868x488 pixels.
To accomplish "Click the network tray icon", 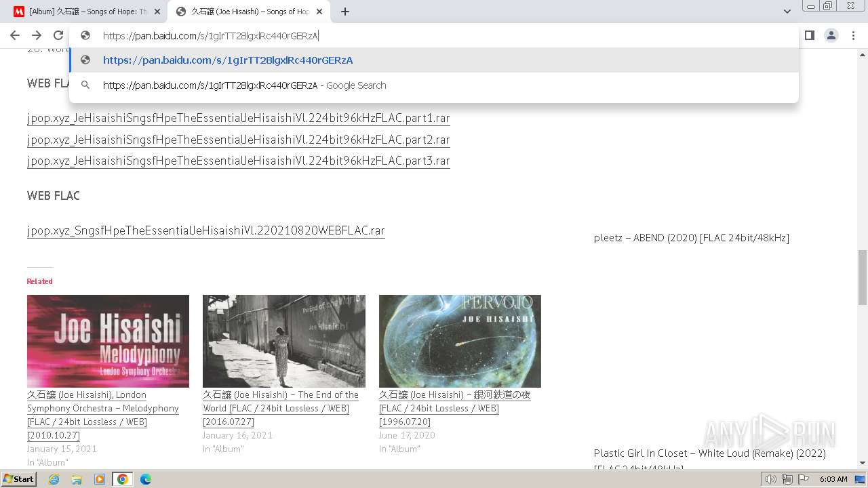I will coord(787,479).
